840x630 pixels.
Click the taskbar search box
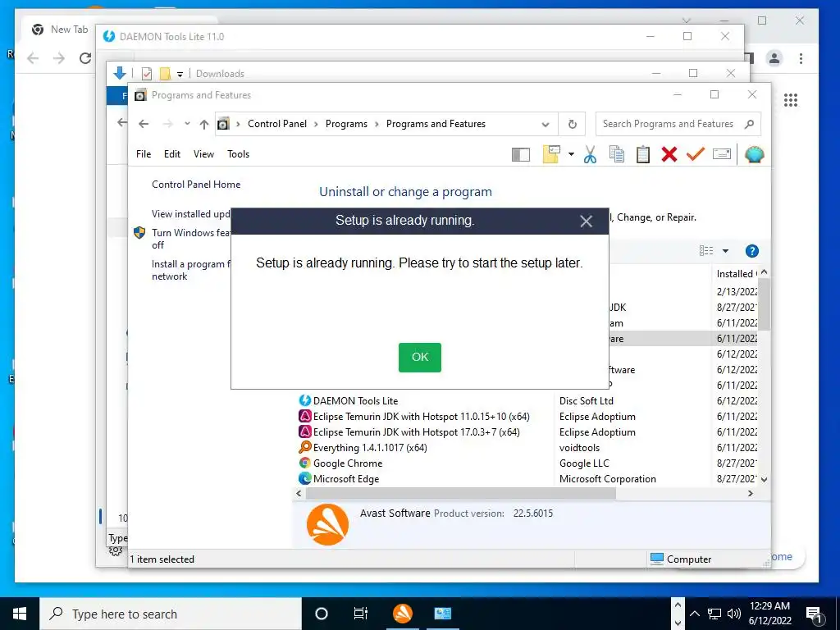[171, 614]
